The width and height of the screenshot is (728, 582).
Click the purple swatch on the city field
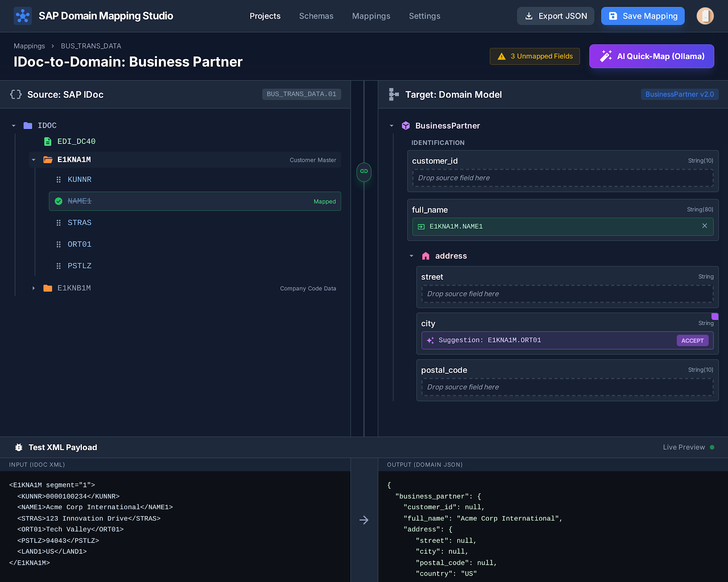[714, 316]
